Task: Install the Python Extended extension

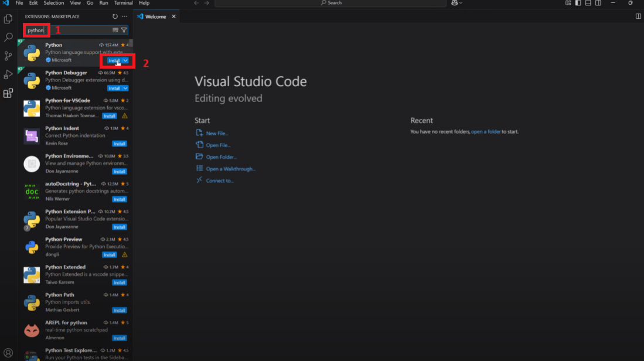Action: coord(120,282)
